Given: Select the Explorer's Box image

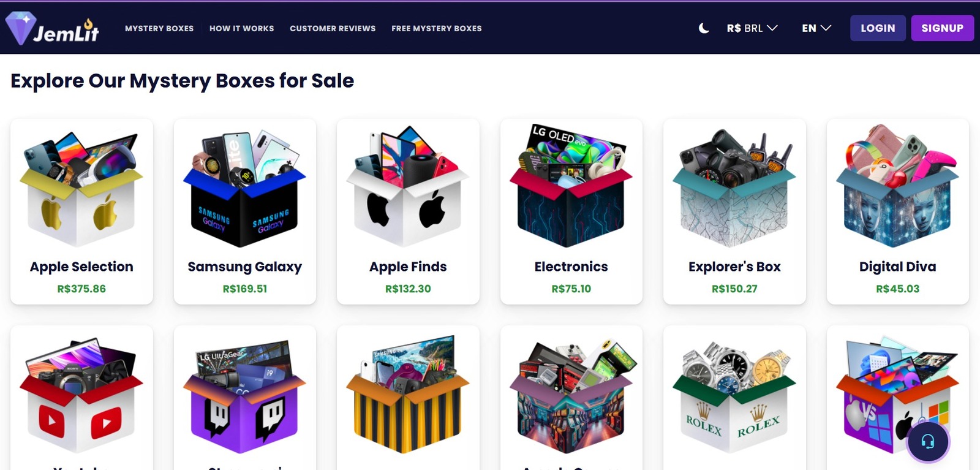Looking at the screenshot, I should pyautogui.click(x=734, y=188).
